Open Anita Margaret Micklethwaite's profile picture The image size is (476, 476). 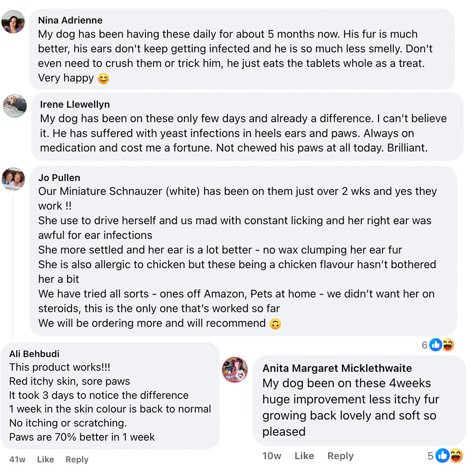pos(234,369)
